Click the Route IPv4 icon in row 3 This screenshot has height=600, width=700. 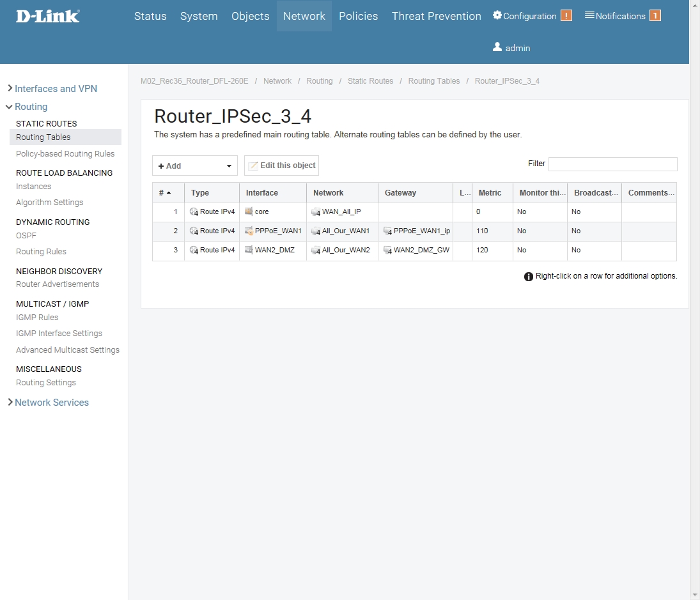[x=194, y=250]
